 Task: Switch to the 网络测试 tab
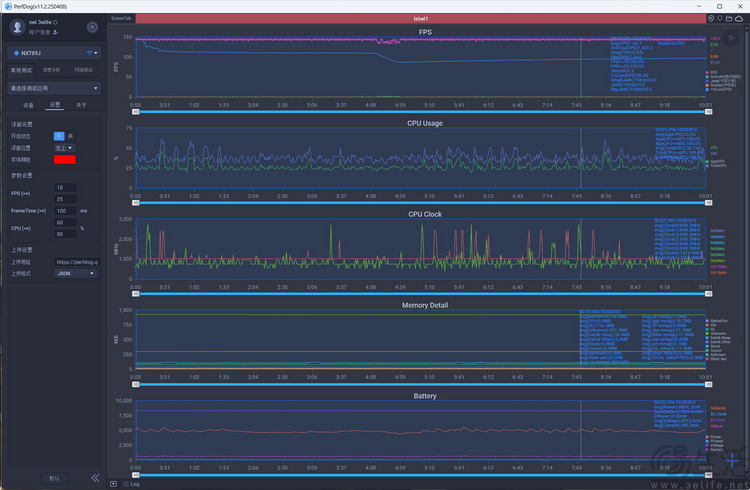coord(83,70)
